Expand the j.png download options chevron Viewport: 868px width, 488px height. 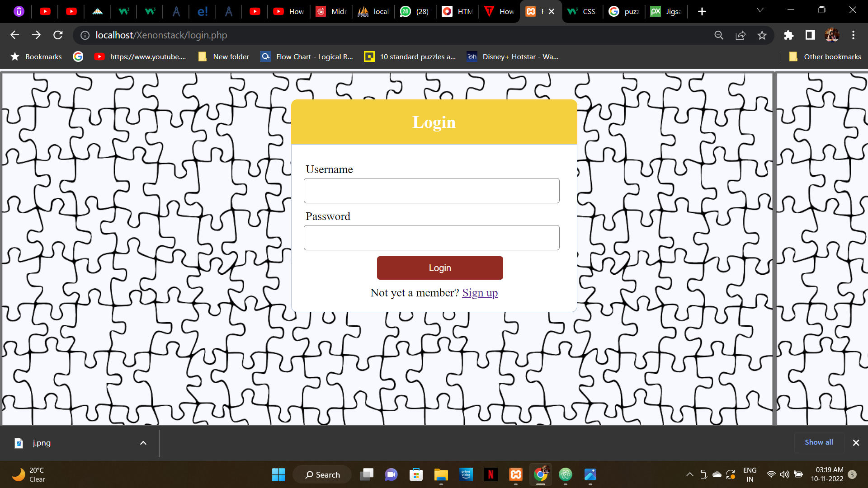(143, 443)
